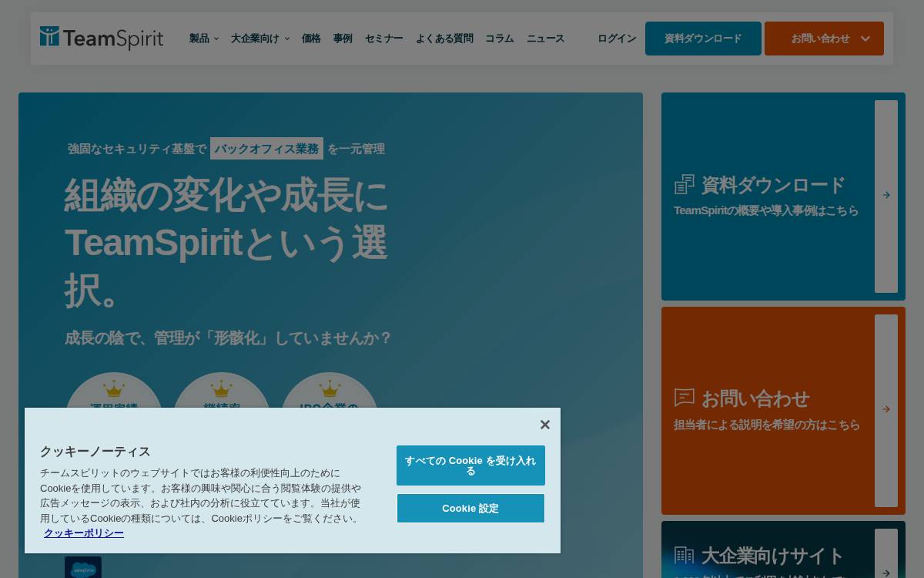Click the arrow on お問い合わせ card
The width and height of the screenshot is (924, 578).
coord(886,410)
